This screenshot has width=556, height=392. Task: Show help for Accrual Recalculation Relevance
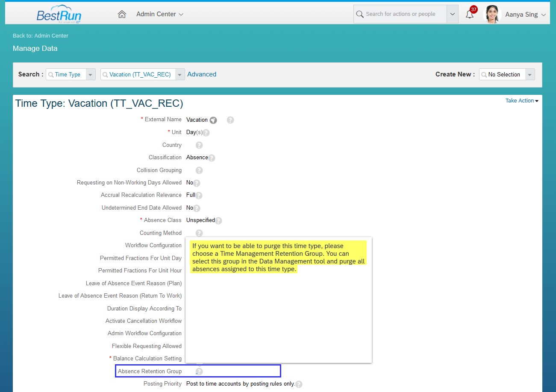point(199,196)
